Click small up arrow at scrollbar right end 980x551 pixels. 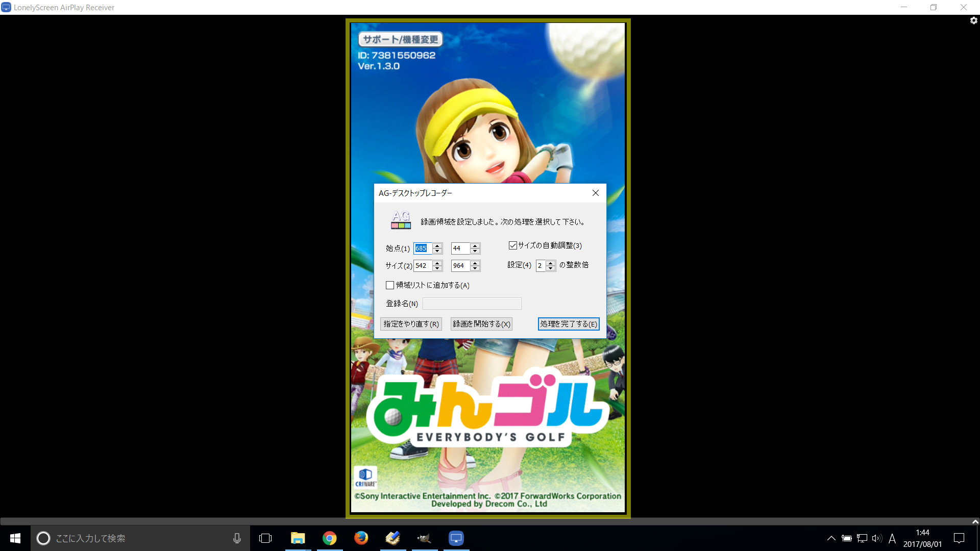(x=975, y=521)
